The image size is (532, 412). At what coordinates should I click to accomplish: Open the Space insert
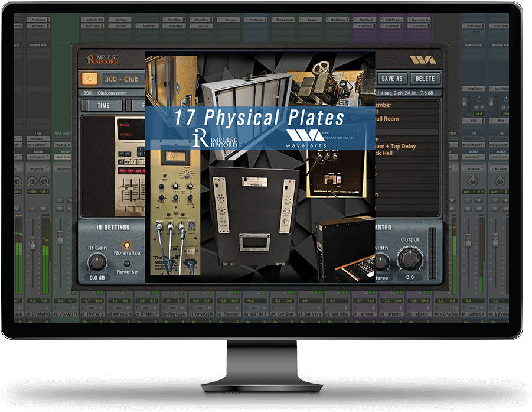310,20
